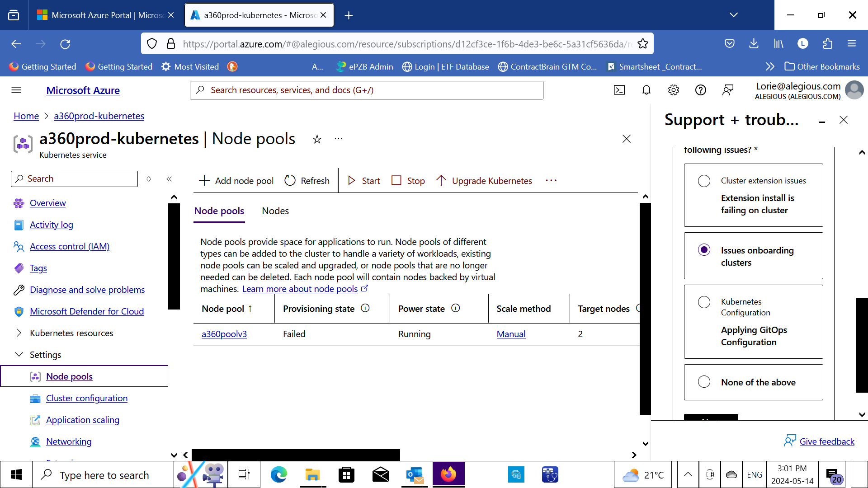Click the node pools pane vertical scrollbar
Image resolution: width=868 pixels, height=488 pixels.
(x=645, y=309)
